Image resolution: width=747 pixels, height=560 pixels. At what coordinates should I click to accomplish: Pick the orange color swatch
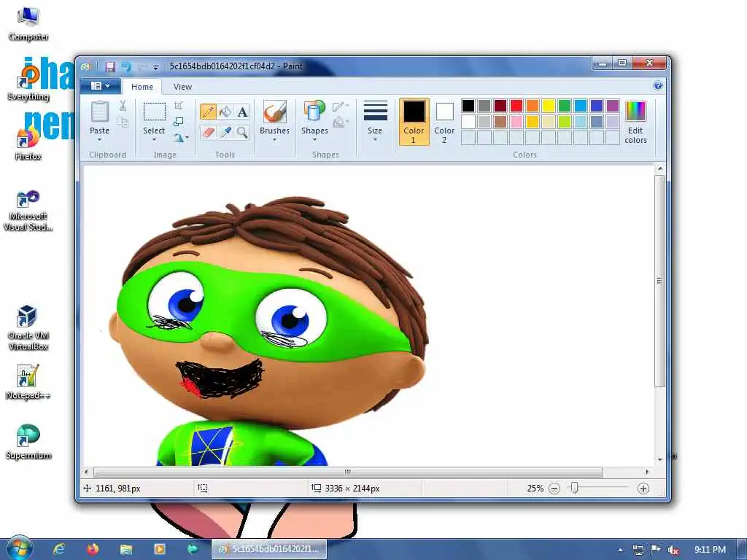pyautogui.click(x=532, y=106)
